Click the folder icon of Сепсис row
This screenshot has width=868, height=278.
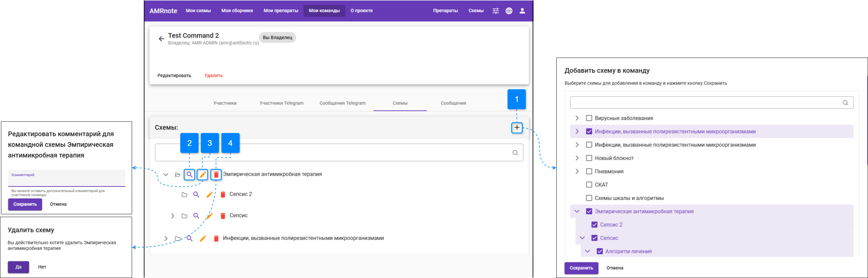(184, 216)
